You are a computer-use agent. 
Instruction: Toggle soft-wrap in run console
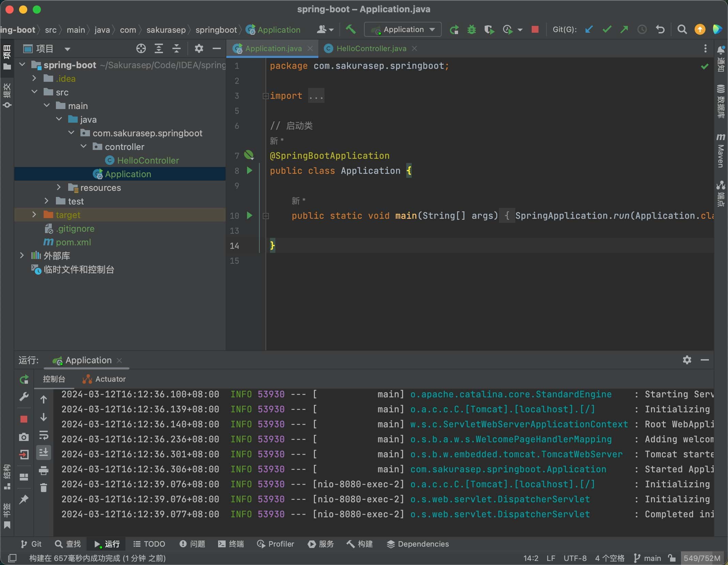(x=44, y=435)
